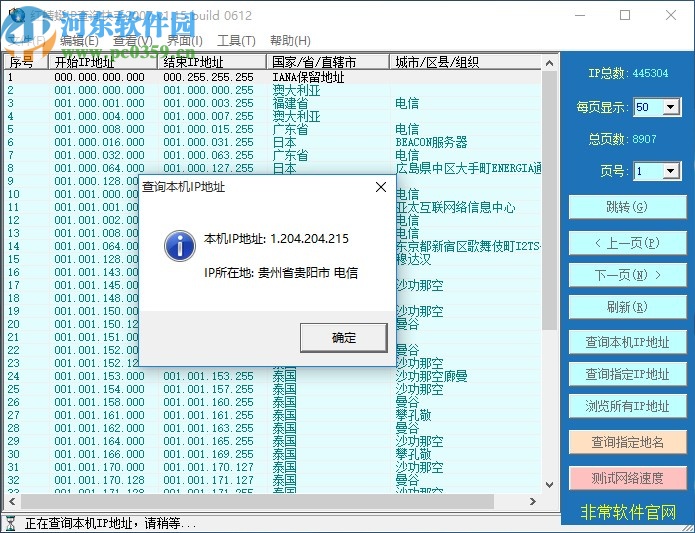This screenshot has width=695, height=533.
Task: Go to next page with 下一页(N)
Action: point(627,275)
